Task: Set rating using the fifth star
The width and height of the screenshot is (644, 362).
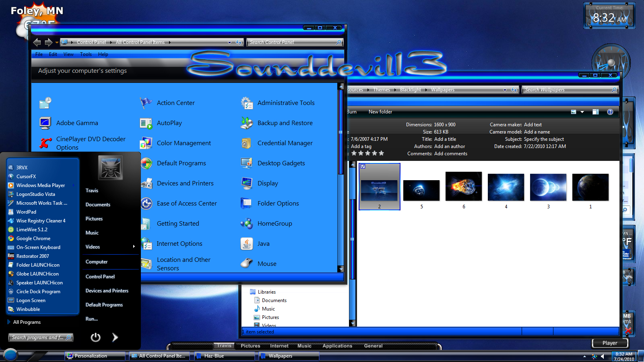Action: click(x=381, y=153)
